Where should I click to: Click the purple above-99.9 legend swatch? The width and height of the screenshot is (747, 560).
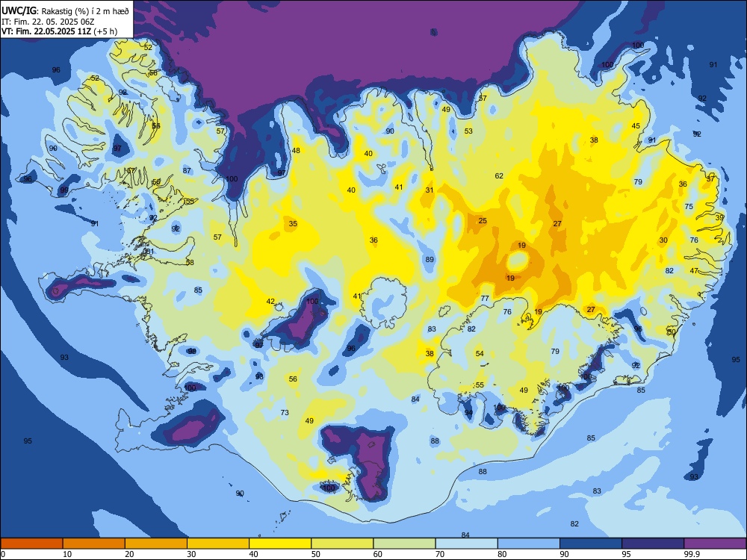coord(715,544)
